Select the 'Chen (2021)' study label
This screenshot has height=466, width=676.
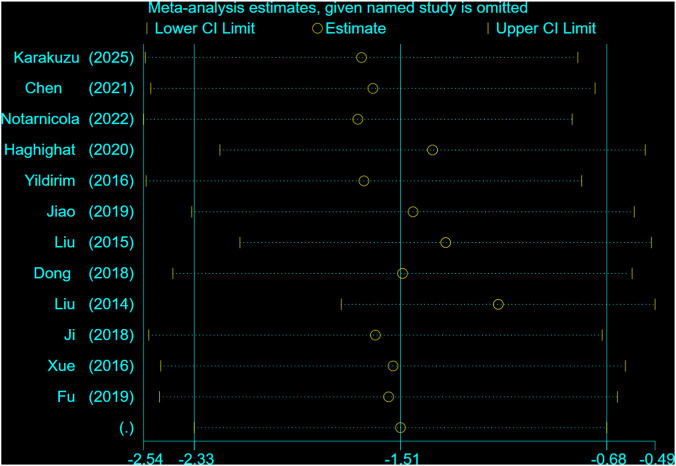click(79, 88)
